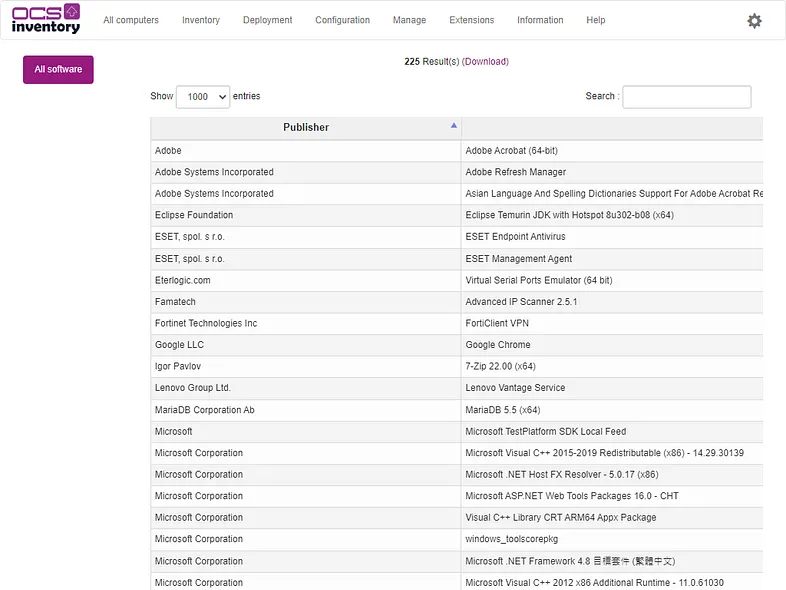This screenshot has width=786, height=590.
Task: Open the Manage menu
Action: click(x=409, y=20)
